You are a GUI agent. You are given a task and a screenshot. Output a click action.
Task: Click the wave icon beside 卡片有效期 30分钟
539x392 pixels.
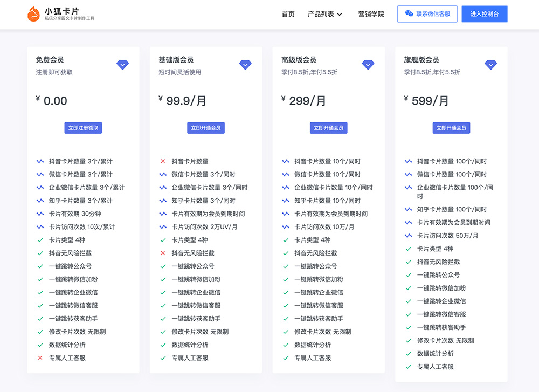[x=40, y=214]
